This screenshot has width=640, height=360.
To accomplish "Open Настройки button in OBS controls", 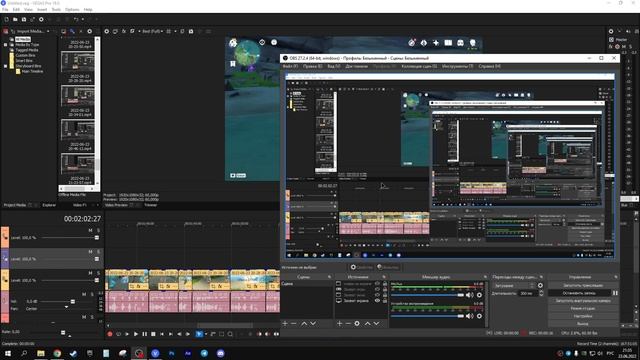I will point(583,316).
